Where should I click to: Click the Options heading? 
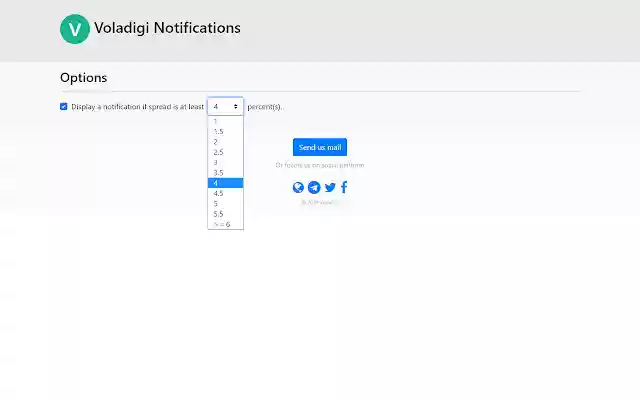pyautogui.click(x=84, y=78)
